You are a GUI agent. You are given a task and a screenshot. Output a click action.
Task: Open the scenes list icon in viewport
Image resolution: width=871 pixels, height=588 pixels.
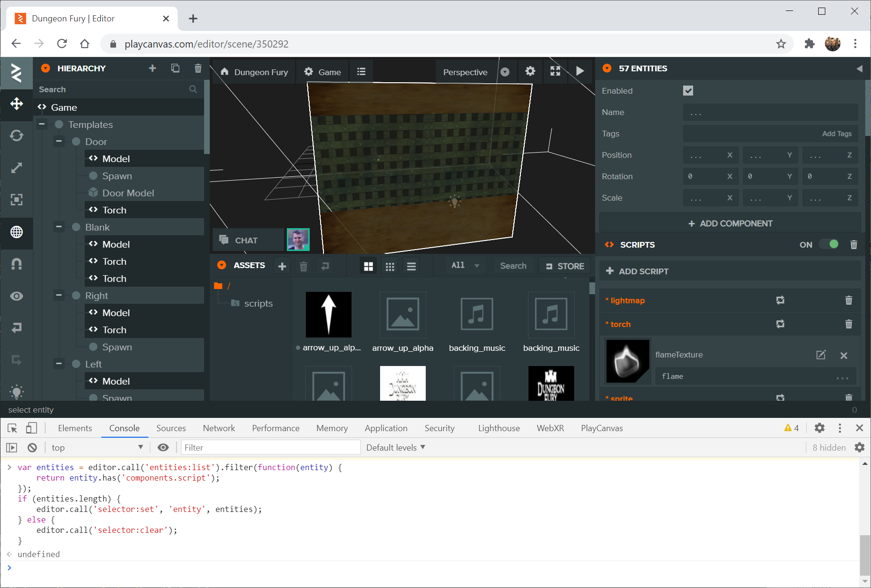(361, 72)
